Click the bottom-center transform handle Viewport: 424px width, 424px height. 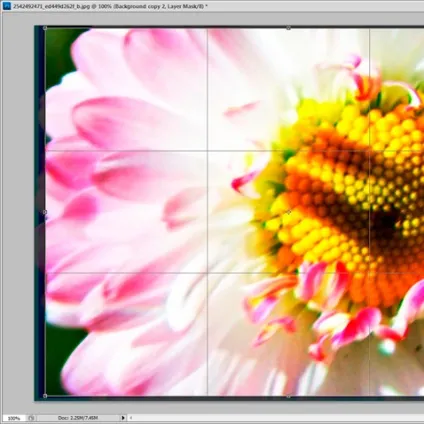pyautogui.click(x=288, y=396)
